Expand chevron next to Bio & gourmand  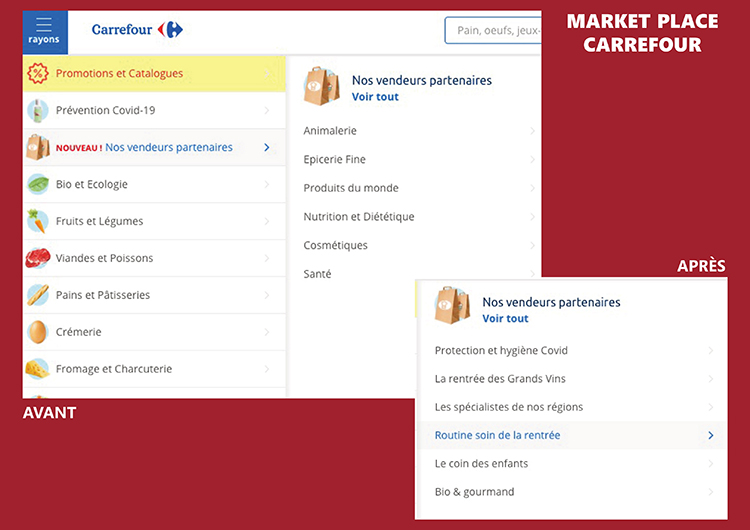tap(711, 492)
